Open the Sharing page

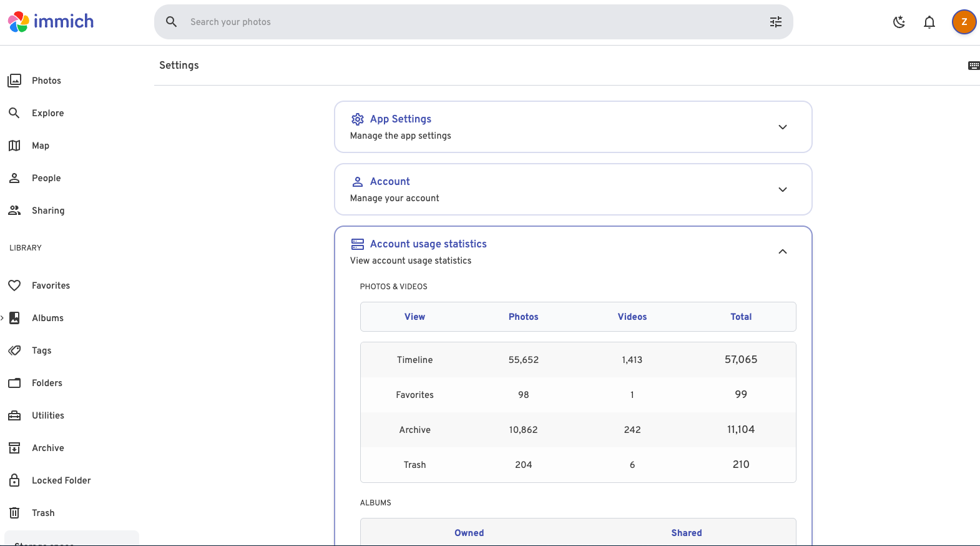point(48,211)
